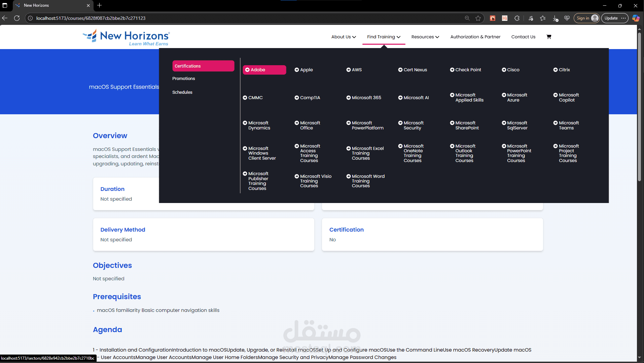644x363 pixels.
Task: Select the Schedules menu category
Action: coord(182,92)
